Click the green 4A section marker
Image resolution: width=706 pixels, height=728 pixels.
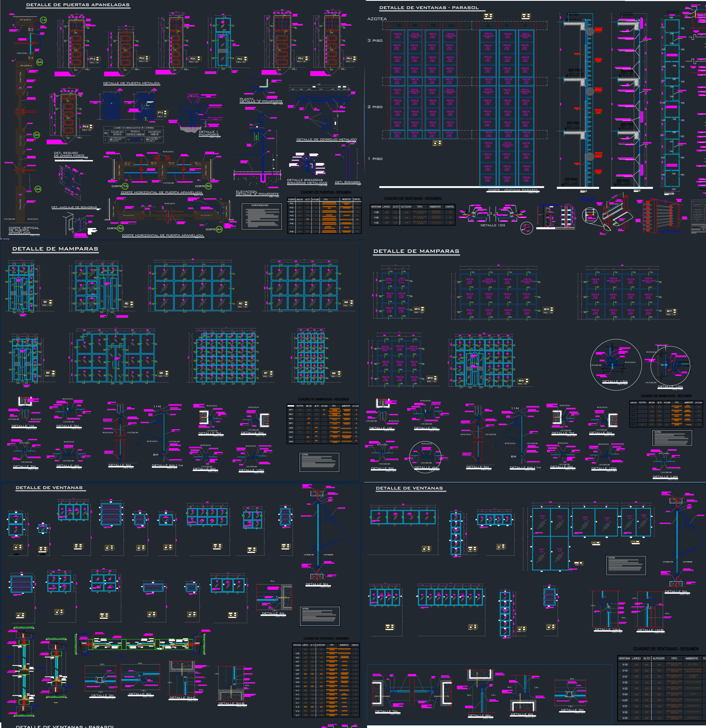pos(38,189)
